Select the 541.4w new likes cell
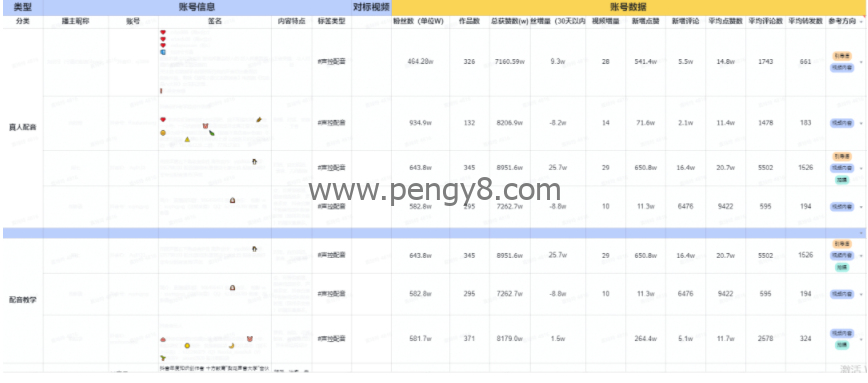 (645, 62)
